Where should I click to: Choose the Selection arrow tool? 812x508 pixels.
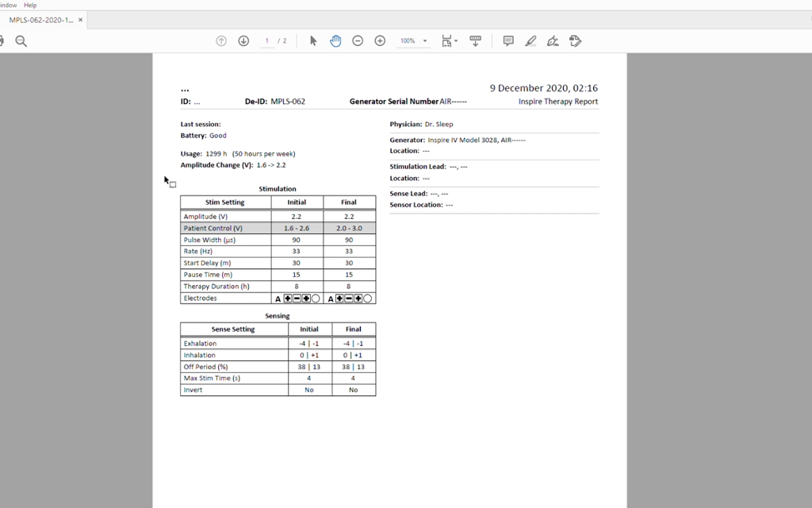click(313, 41)
